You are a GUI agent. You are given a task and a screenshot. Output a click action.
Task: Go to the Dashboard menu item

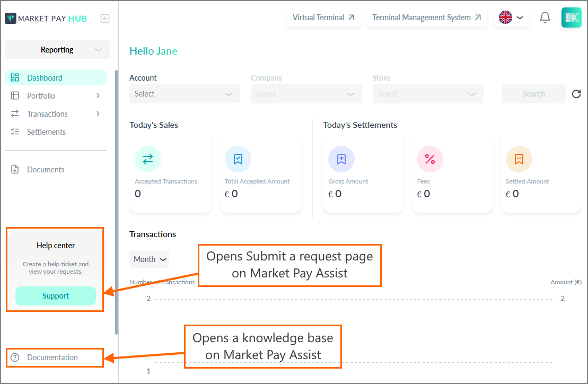(56, 77)
